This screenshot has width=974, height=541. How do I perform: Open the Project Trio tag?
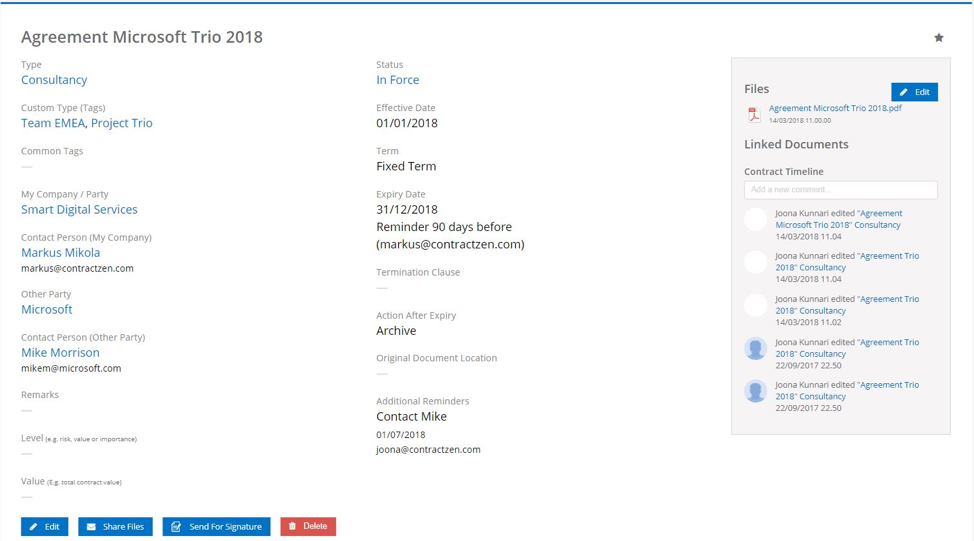pos(121,123)
